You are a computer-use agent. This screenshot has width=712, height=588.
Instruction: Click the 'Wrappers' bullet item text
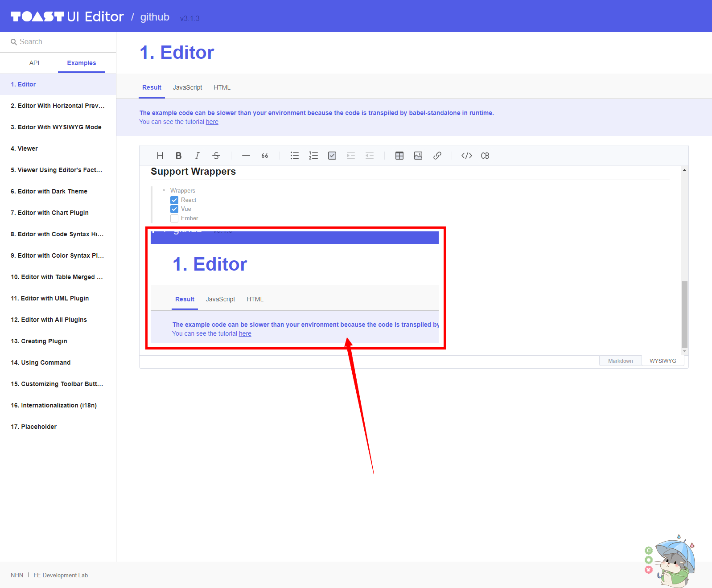click(x=183, y=190)
